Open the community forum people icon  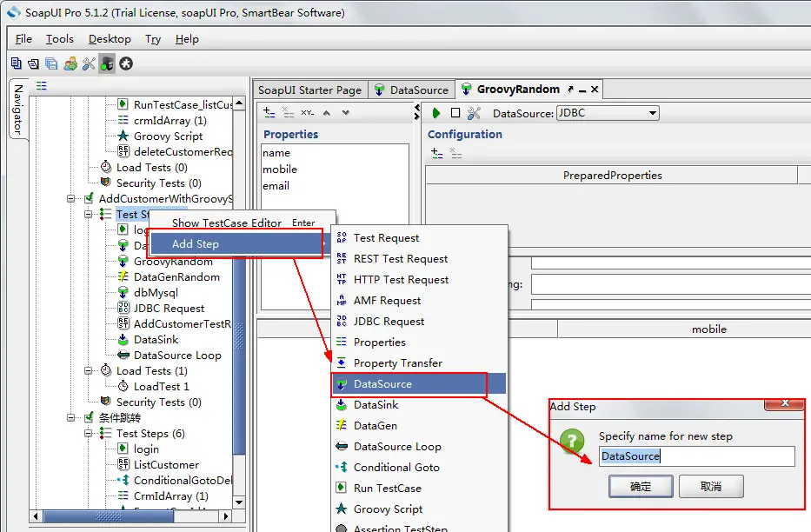pos(70,63)
